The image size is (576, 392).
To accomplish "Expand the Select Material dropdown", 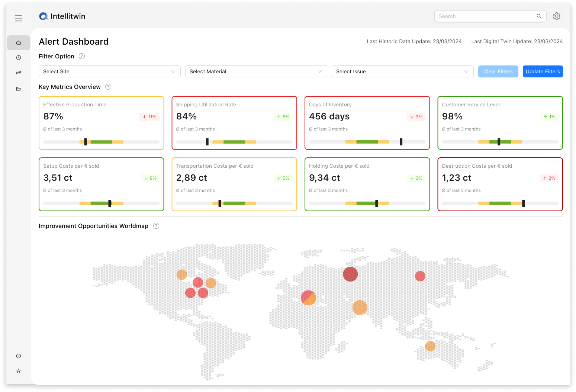I will 256,71.
